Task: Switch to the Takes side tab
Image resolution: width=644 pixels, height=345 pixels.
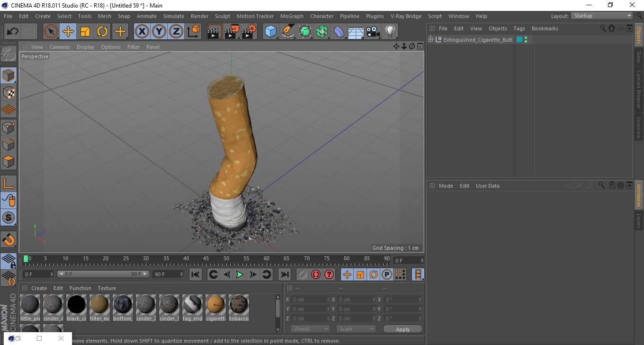Action: pos(639,57)
